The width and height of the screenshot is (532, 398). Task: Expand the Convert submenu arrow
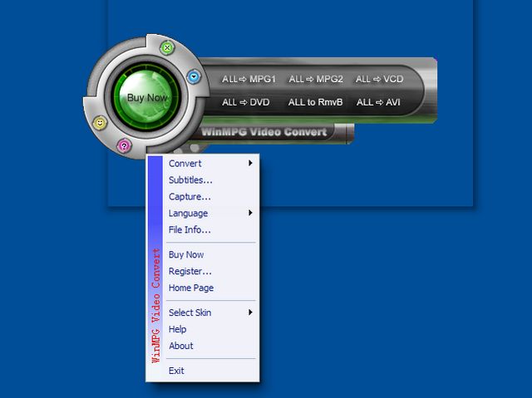tap(250, 163)
